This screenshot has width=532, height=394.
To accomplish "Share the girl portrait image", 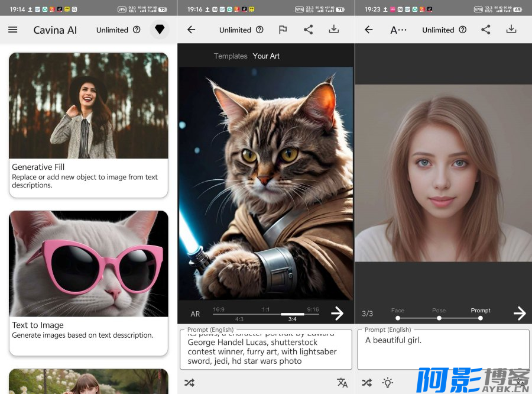I will pyautogui.click(x=485, y=30).
